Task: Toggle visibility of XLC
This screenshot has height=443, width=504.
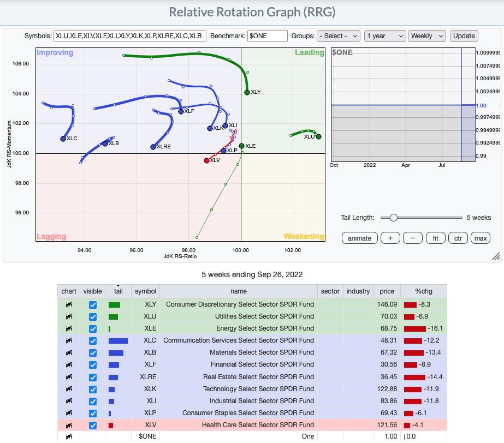Action: pos(93,341)
